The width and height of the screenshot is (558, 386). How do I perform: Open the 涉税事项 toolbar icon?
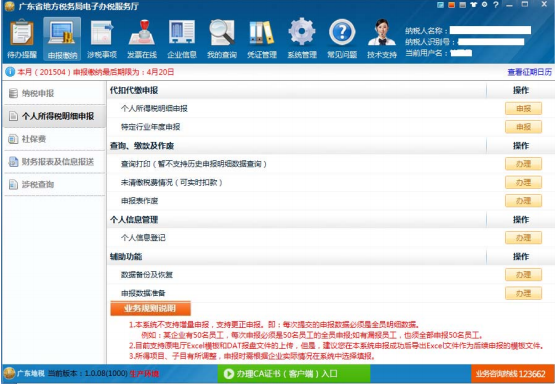click(102, 38)
